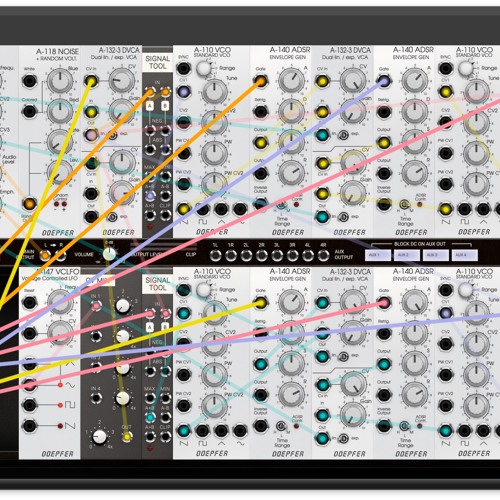Click the 2R aux output jack
Image resolution: width=500 pixels, height=500 pixels.
[262, 256]
